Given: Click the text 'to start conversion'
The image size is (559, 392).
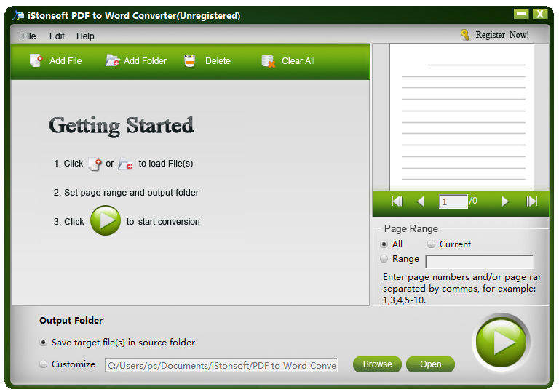Looking at the screenshot, I should (x=163, y=222).
